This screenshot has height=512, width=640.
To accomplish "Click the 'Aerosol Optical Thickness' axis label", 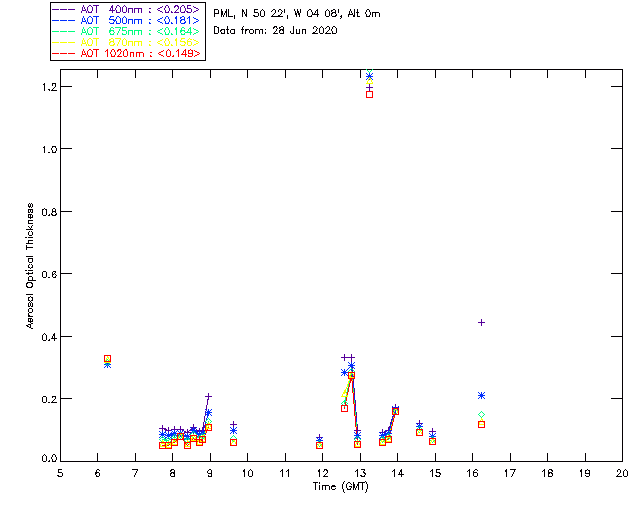I will coord(30,266).
